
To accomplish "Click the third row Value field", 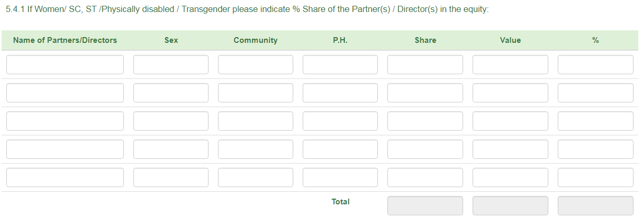I will click(x=510, y=121).
